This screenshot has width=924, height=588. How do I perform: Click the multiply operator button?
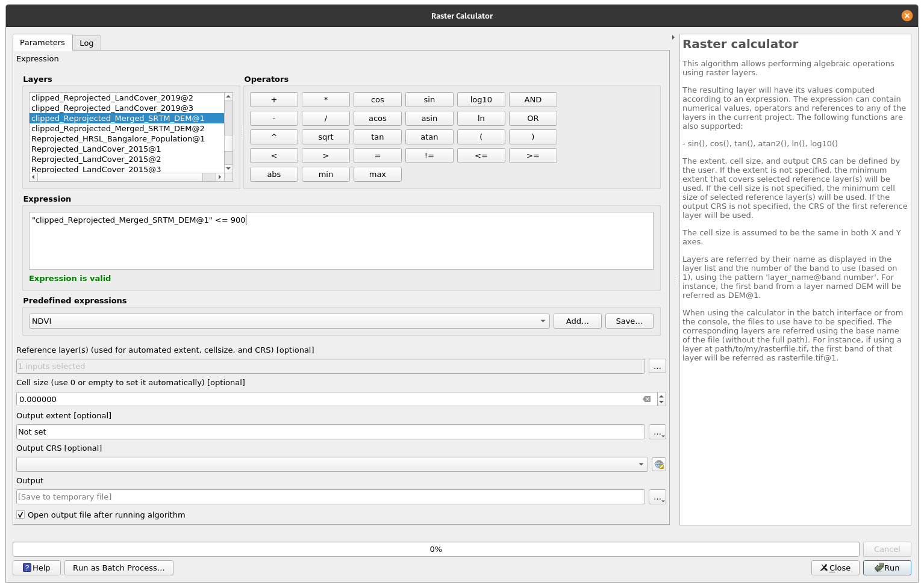(x=326, y=100)
